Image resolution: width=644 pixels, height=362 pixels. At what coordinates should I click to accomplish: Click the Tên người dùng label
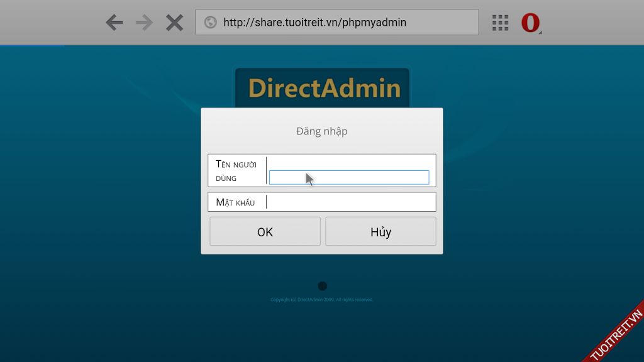236,170
